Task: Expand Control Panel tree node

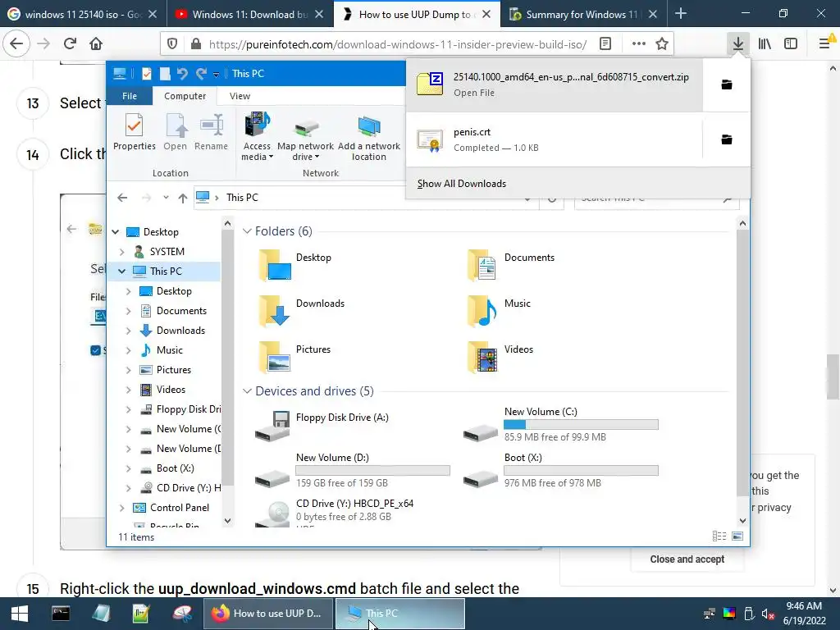Action: coord(121,508)
